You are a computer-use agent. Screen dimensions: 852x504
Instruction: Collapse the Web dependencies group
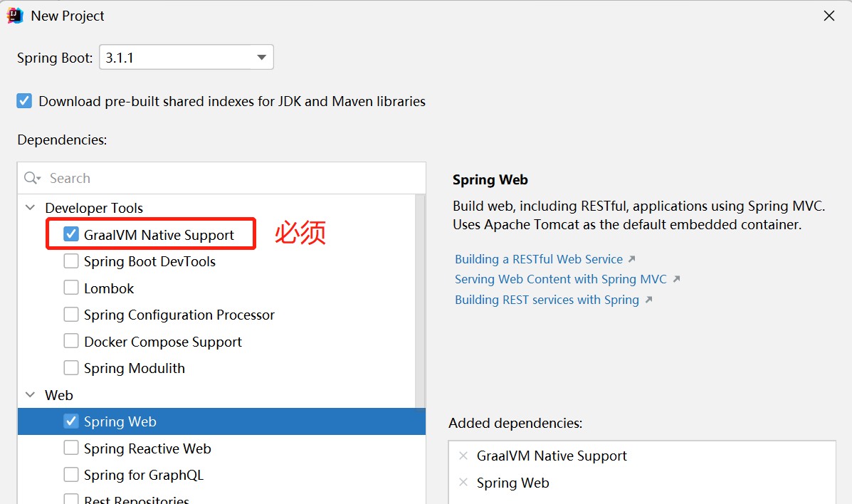click(31, 394)
